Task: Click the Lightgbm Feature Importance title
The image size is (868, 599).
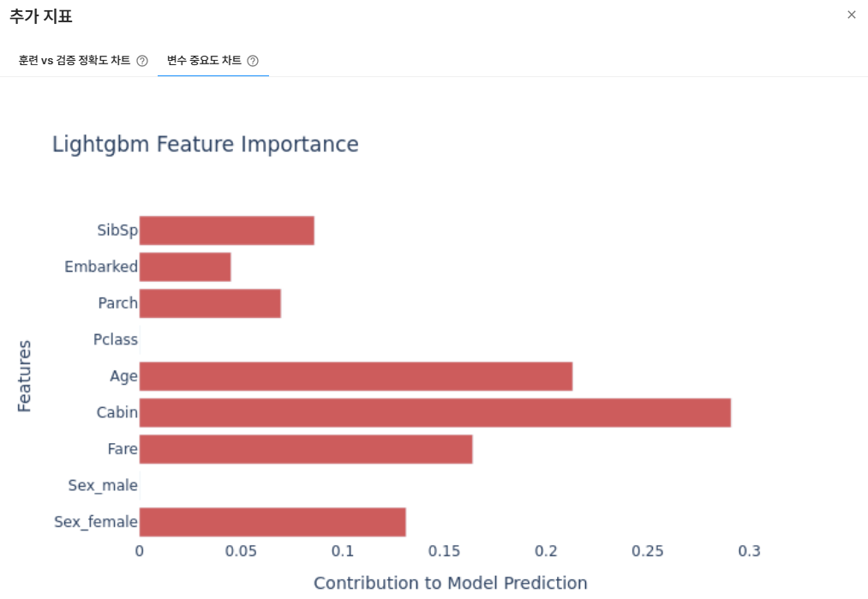Action: pyautogui.click(x=206, y=144)
